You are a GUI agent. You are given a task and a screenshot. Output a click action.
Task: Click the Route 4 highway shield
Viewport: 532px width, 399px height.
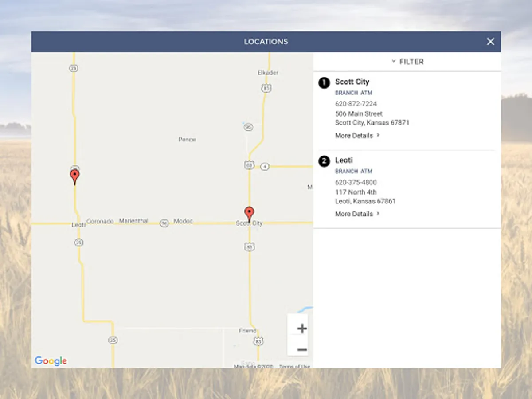265,167
